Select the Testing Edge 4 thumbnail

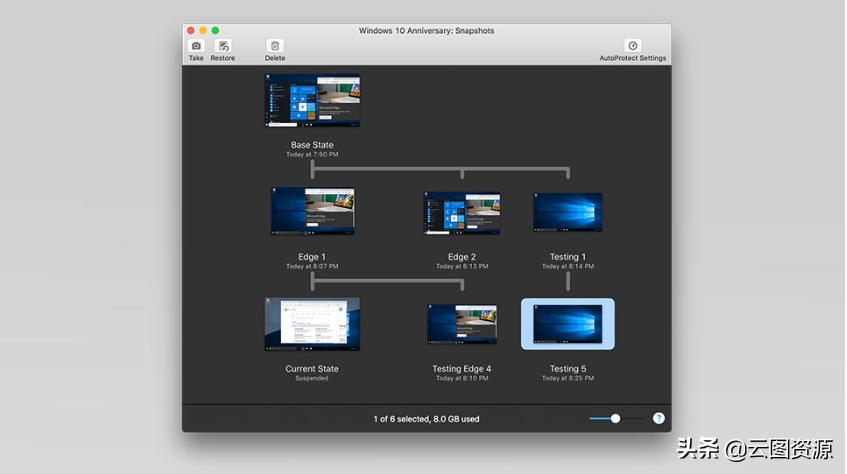click(462, 324)
